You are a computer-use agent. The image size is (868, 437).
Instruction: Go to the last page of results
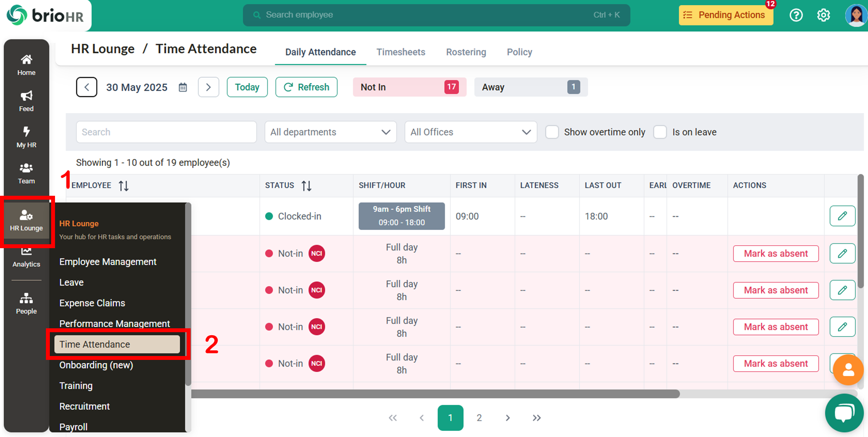tap(537, 418)
